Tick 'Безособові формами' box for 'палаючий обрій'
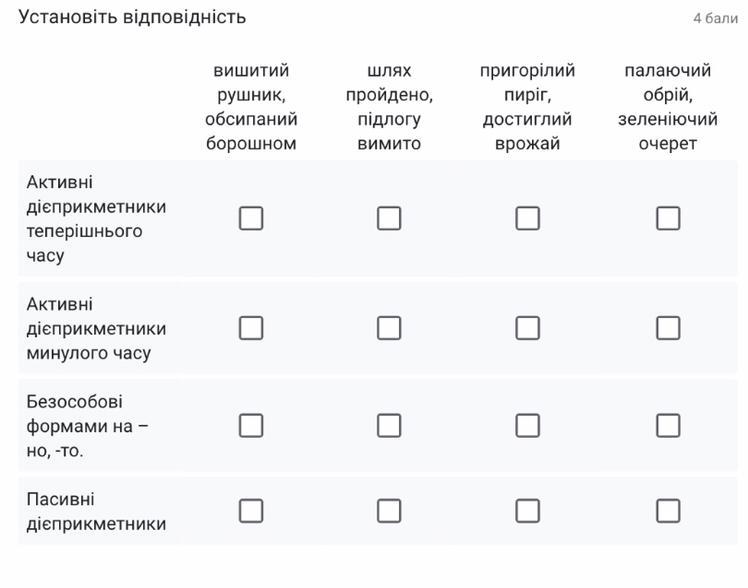This screenshot has width=748, height=588. click(x=668, y=426)
